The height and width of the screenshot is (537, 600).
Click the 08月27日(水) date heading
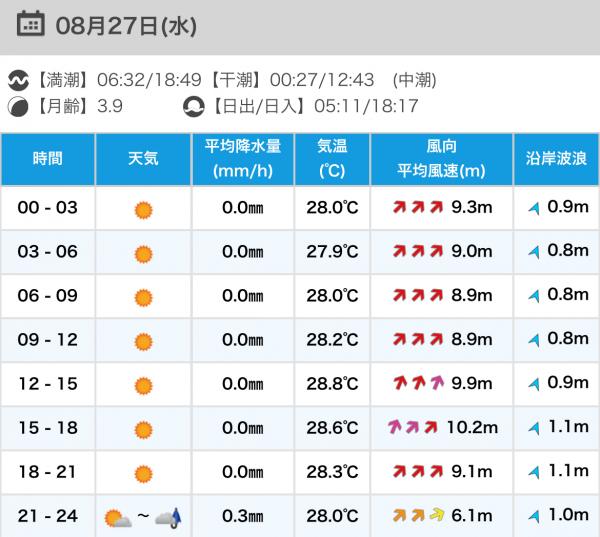click(x=126, y=26)
